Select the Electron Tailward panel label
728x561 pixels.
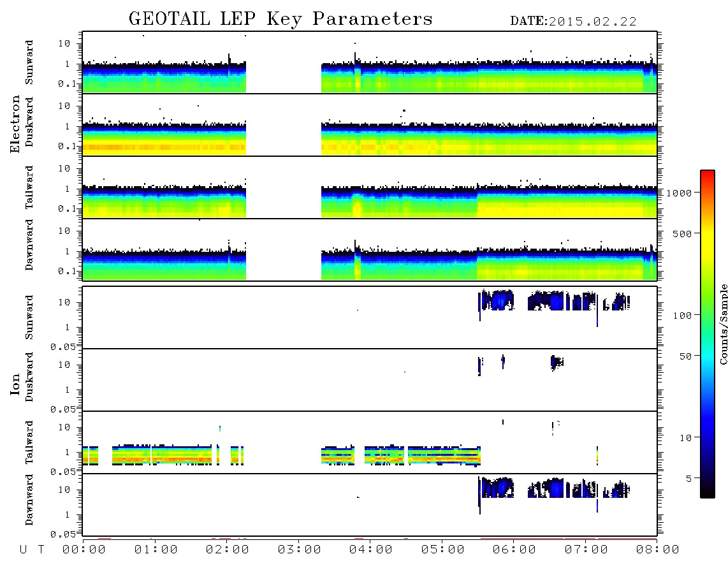[29, 187]
